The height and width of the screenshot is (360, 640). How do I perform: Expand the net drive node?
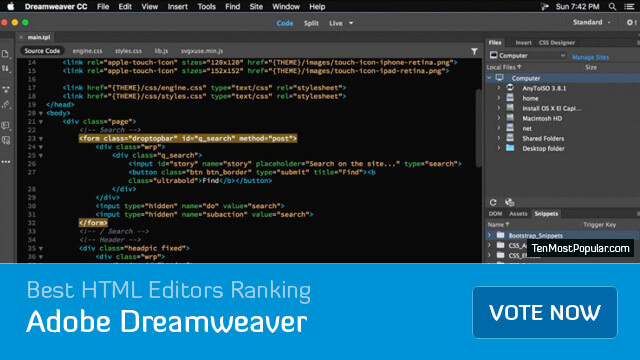pos(498,128)
